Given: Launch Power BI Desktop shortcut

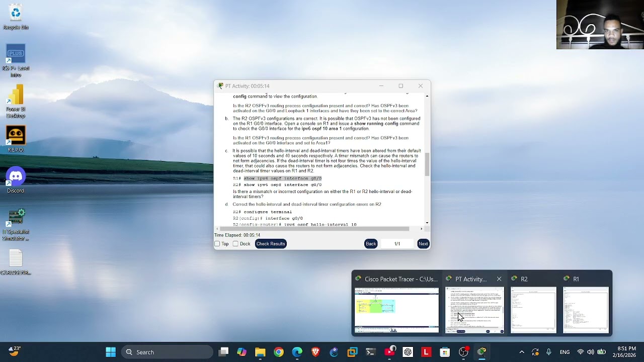Looking at the screenshot, I should [16, 102].
